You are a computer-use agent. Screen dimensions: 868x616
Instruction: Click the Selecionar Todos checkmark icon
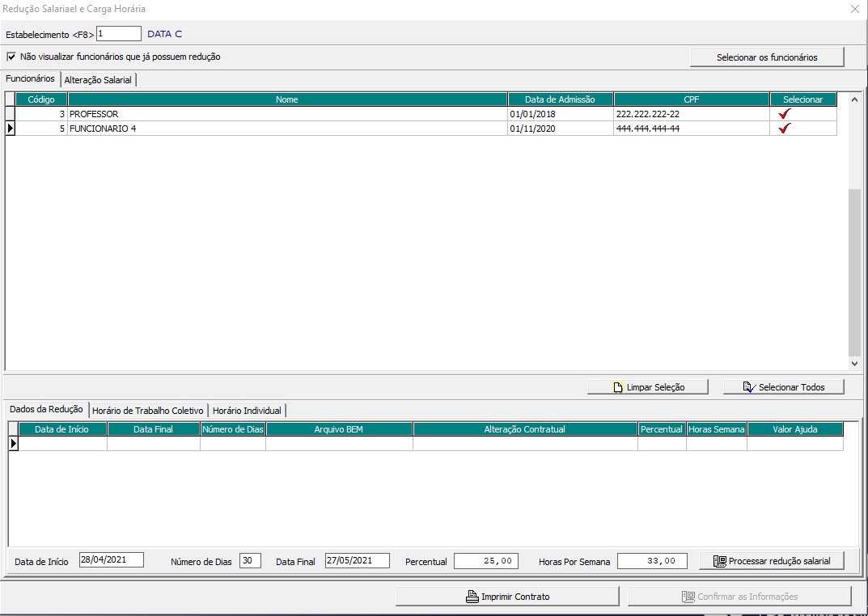point(749,387)
